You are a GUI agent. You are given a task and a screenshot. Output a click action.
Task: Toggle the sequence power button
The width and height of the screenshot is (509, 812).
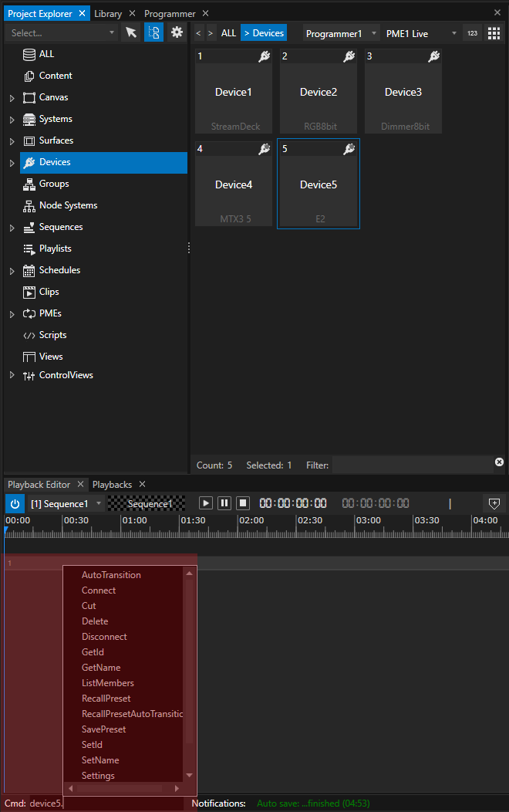tap(15, 503)
